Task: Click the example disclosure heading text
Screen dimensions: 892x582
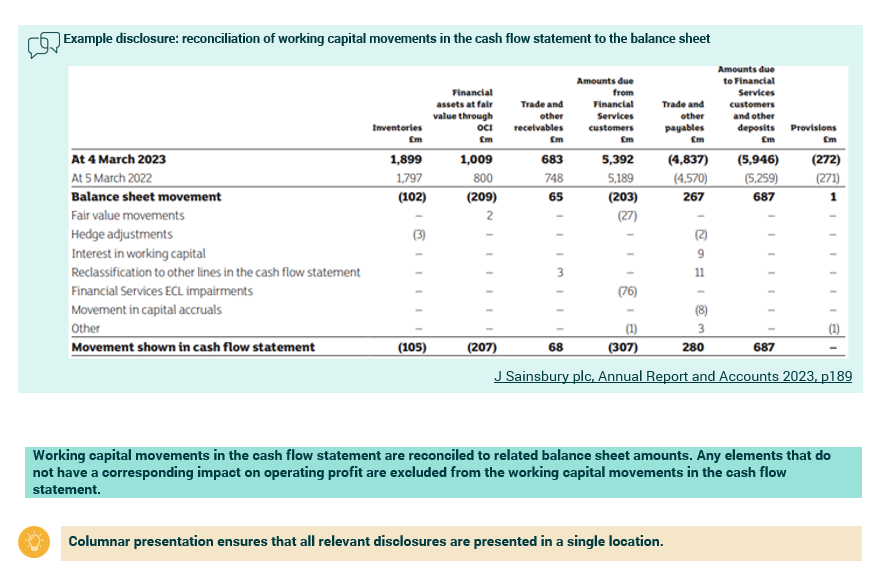Action: pyautogui.click(x=387, y=39)
